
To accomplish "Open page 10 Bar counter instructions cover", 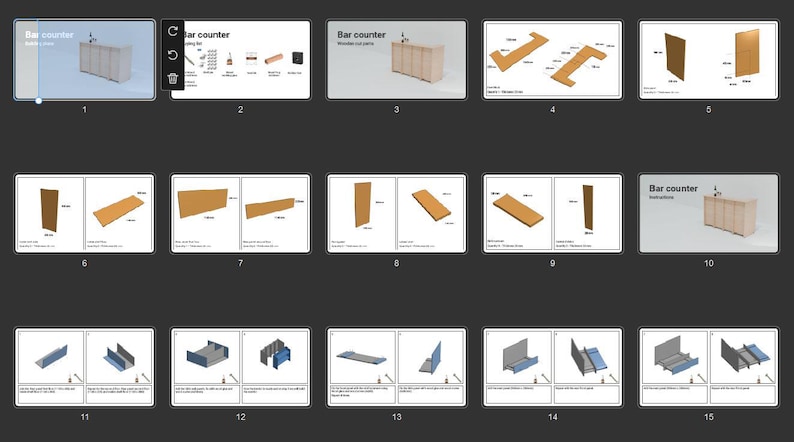I will coord(708,213).
